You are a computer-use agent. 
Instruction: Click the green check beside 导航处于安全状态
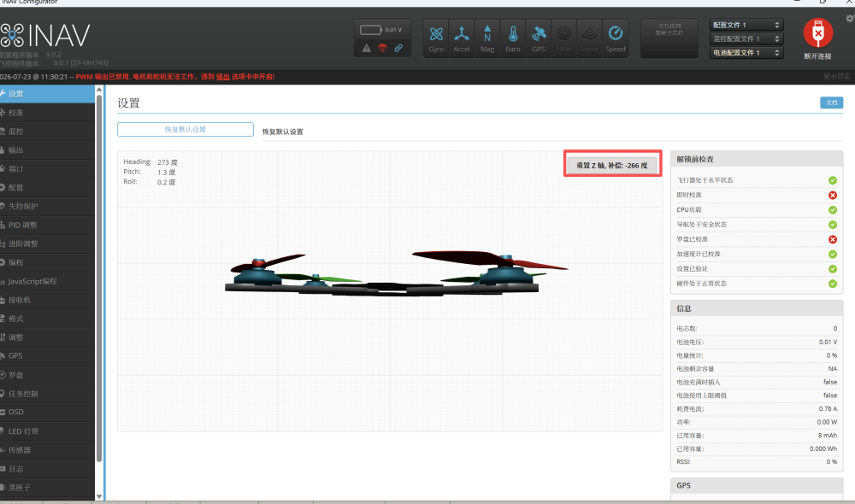(x=833, y=225)
